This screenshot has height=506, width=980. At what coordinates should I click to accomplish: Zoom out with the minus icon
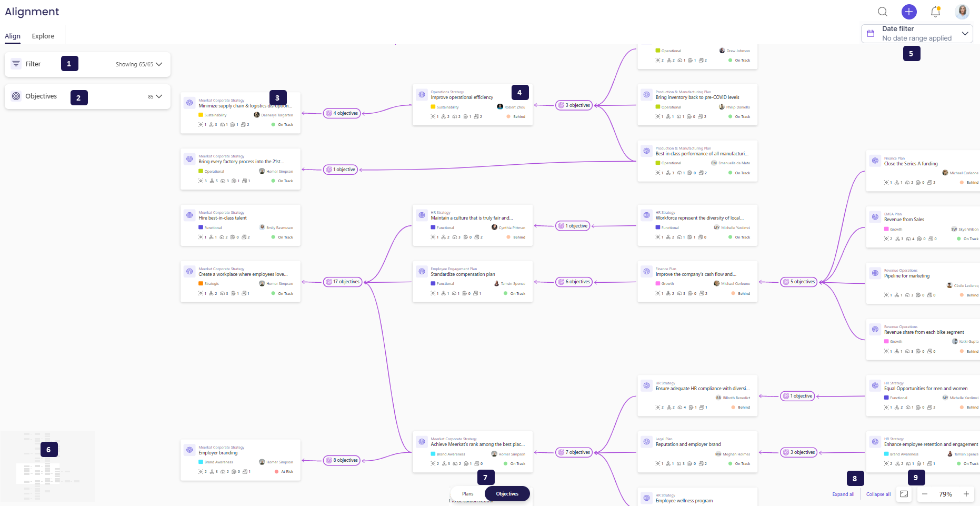(925, 494)
